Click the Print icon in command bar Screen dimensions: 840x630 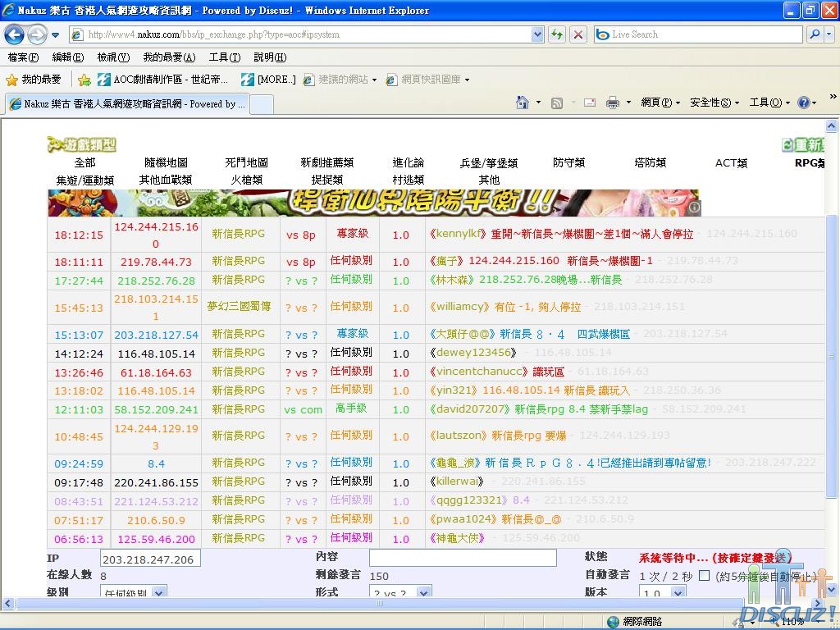coord(612,103)
